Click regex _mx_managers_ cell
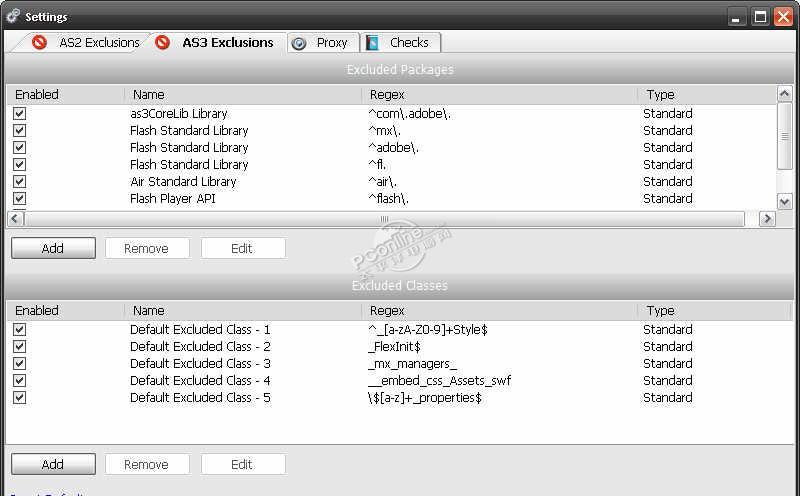The height and width of the screenshot is (496, 800). (412, 363)
